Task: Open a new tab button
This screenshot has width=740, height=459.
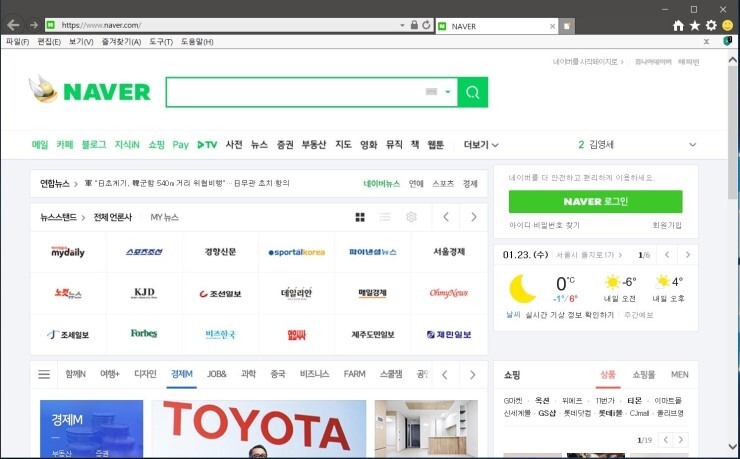Action: click(x=567, y=26)
